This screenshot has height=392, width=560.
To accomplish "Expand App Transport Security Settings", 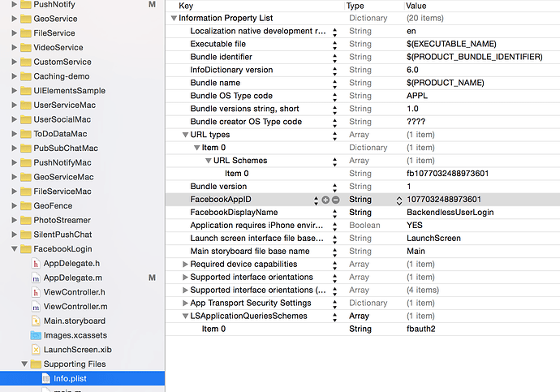I will [x=185, y=303].
